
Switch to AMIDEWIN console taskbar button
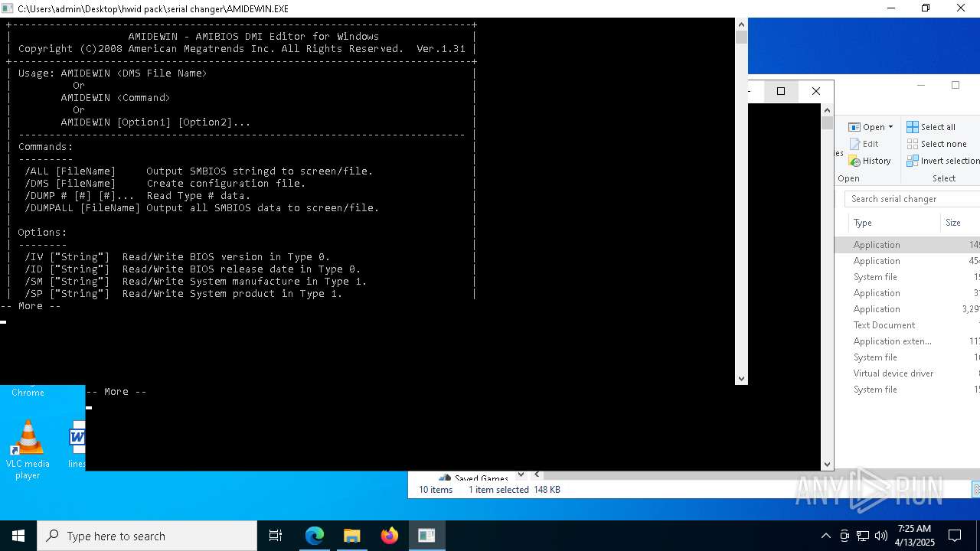[426, 536]
